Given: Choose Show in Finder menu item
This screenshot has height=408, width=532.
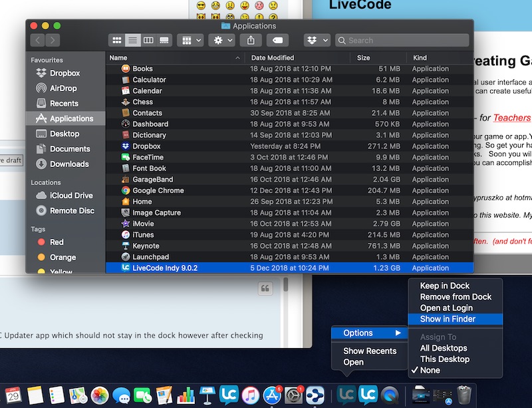Looking at the screenshot, I should point(448,319).
